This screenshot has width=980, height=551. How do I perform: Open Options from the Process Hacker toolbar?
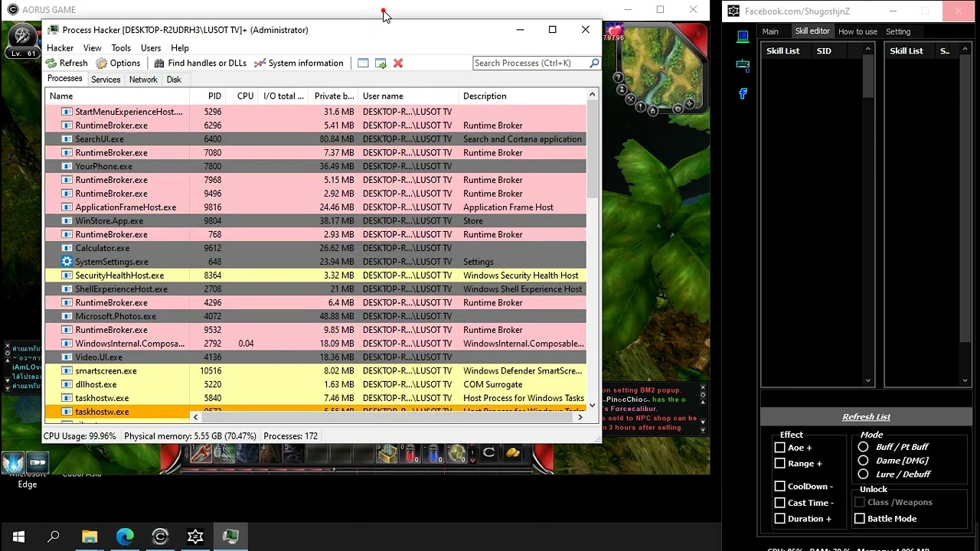(118, 64)
